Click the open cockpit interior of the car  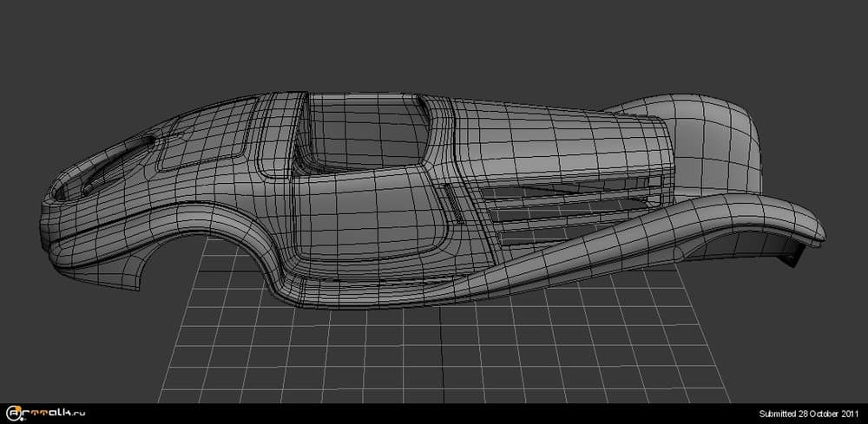click(365, 139)
